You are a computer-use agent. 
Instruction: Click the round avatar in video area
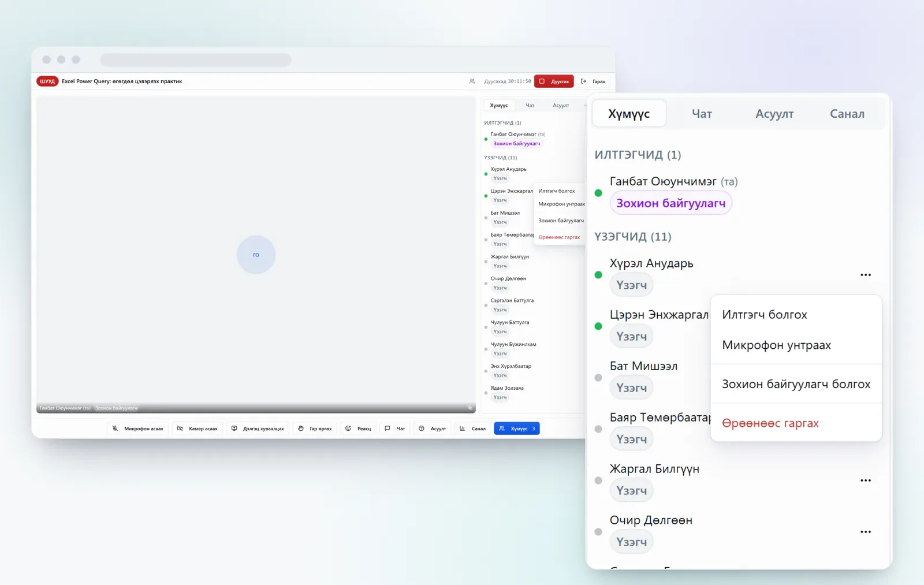256,255
